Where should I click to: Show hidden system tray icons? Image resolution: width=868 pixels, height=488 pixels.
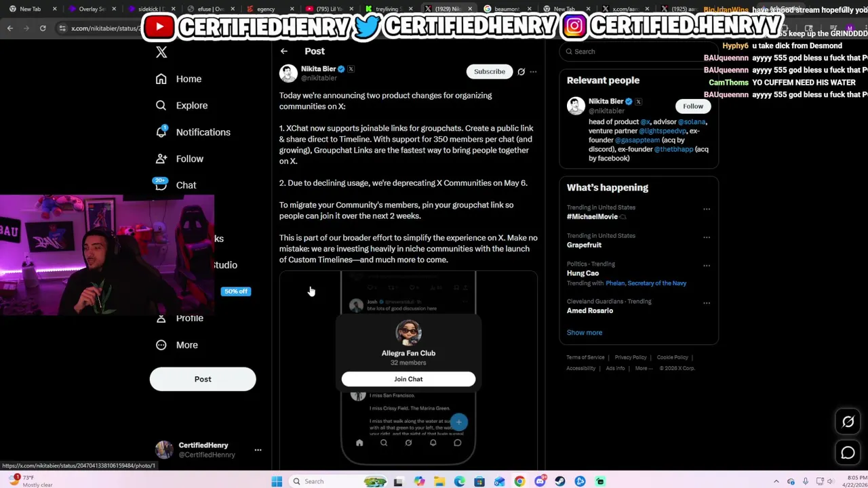pyautogui.click(x=776, y=481)
